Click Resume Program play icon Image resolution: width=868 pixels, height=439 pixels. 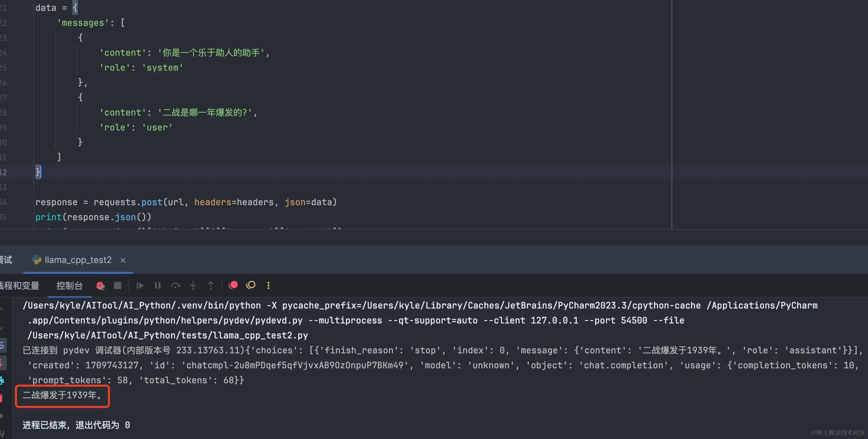tap(140, 285)
